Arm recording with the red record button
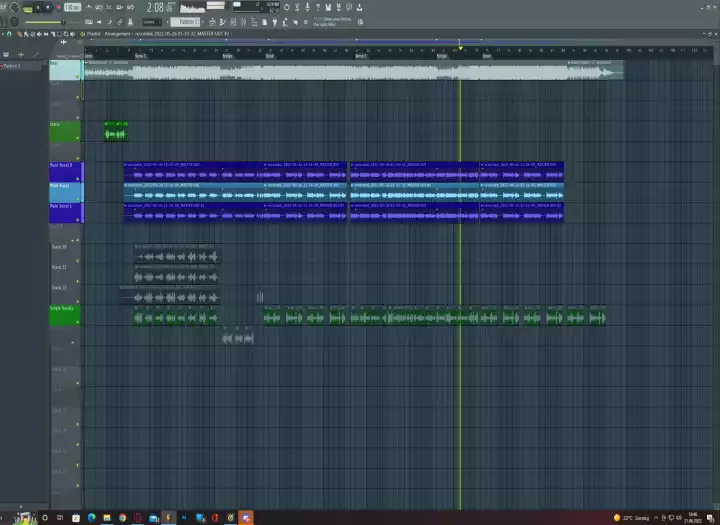 59,8
